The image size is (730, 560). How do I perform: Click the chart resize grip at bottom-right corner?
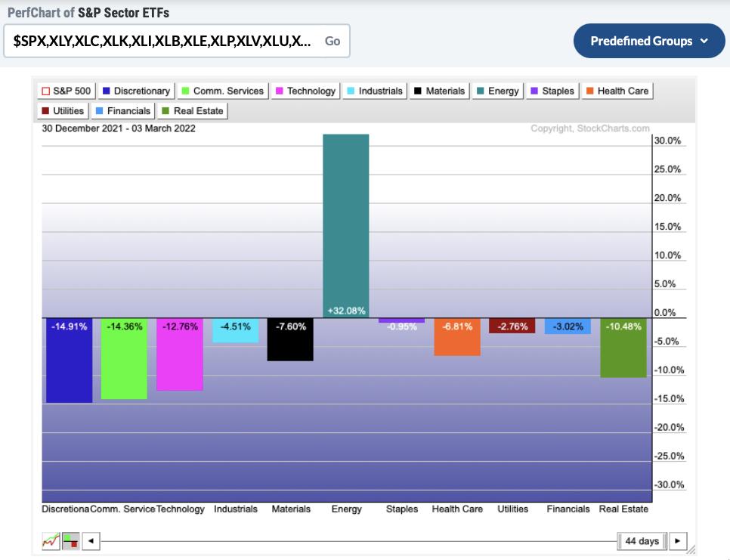(691, 551)
